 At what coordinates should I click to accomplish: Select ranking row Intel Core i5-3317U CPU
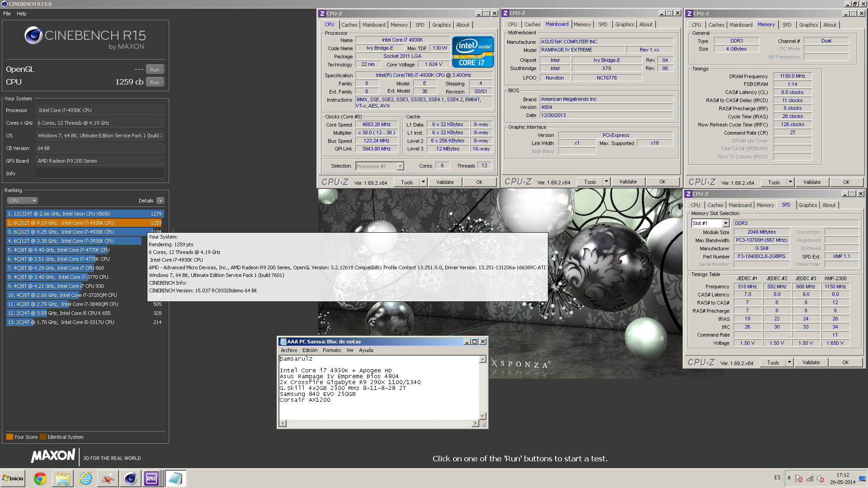point(85,322)
